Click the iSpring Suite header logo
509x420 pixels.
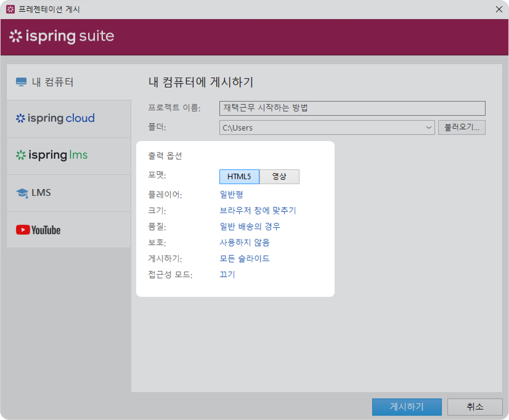point(62,36)
